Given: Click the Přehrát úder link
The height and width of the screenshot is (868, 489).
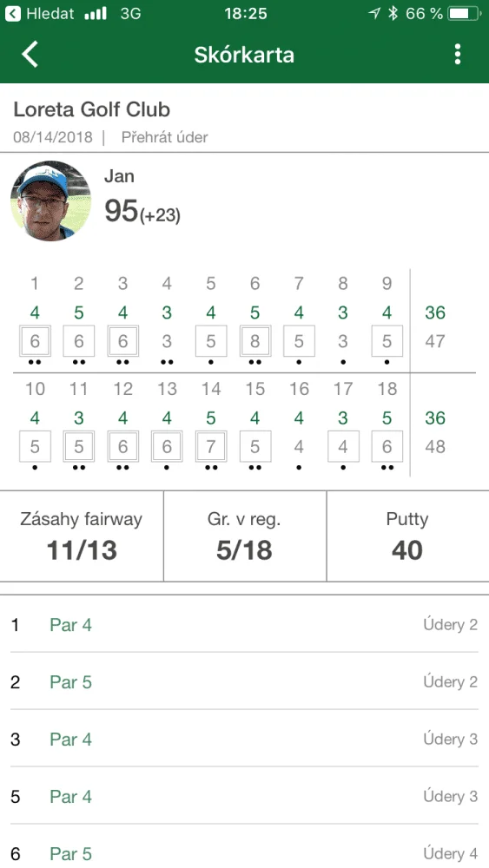Looking at the screenshot, I should pos(164,137).
